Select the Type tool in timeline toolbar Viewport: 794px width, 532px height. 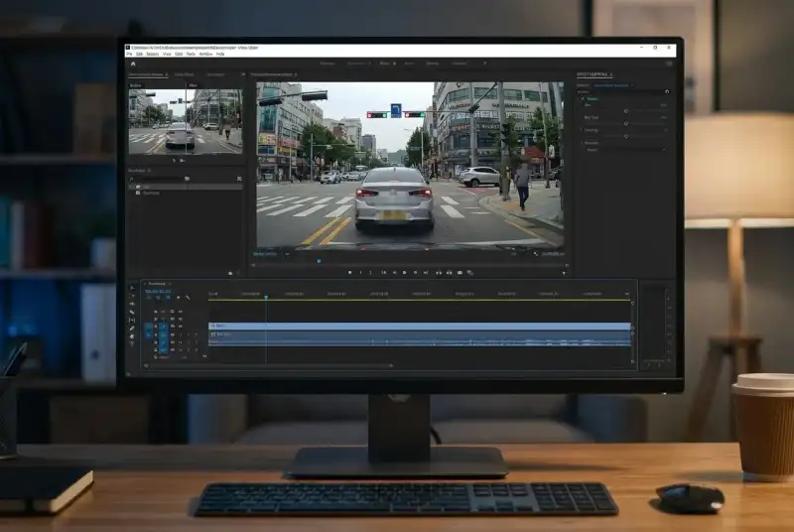coord(132,343)
